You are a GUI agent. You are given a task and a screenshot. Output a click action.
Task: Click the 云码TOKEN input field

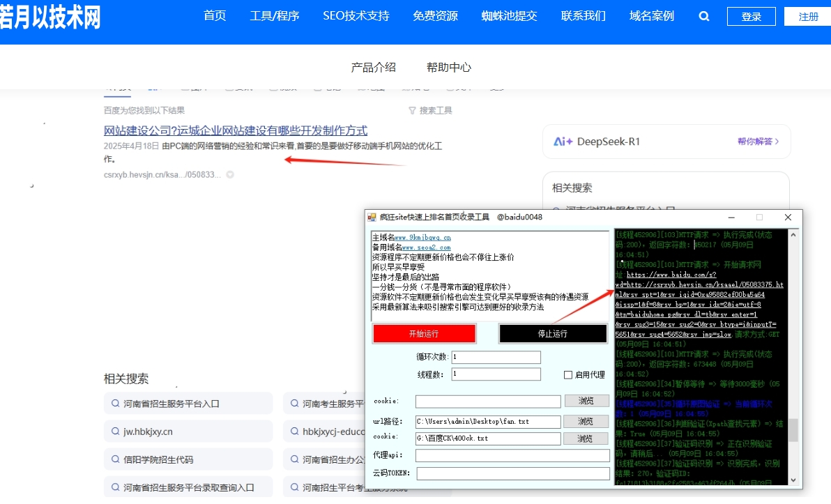(513, 473)
